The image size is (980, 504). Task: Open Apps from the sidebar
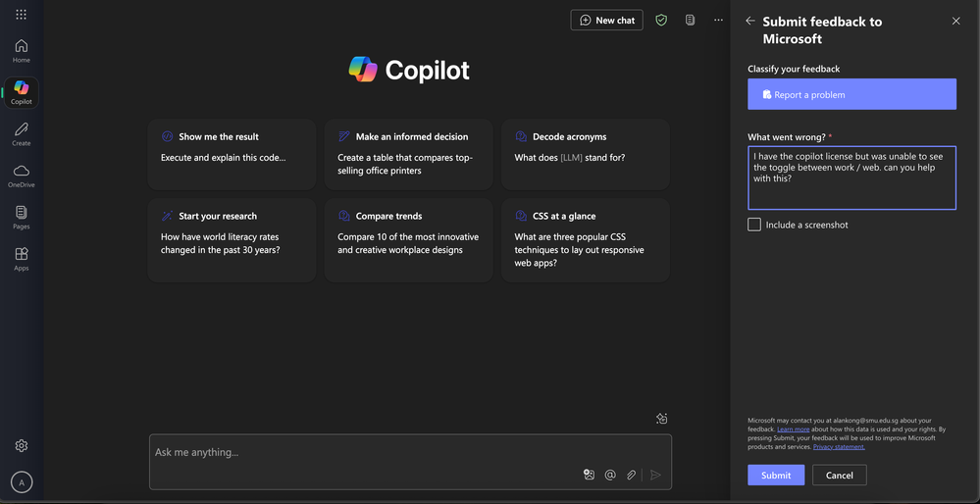tap(22, 259)
